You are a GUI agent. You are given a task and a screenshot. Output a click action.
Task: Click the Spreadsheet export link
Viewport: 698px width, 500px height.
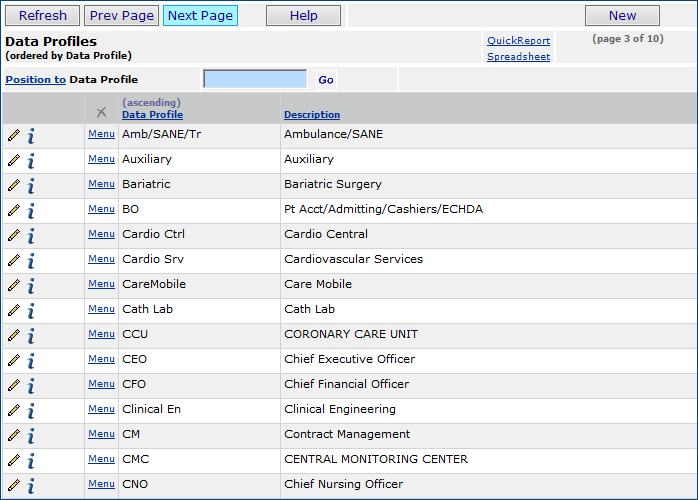[x=518, y=57]
